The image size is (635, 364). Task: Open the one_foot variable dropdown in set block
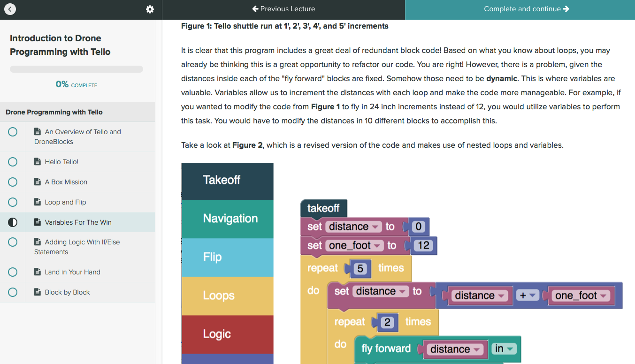355,245
